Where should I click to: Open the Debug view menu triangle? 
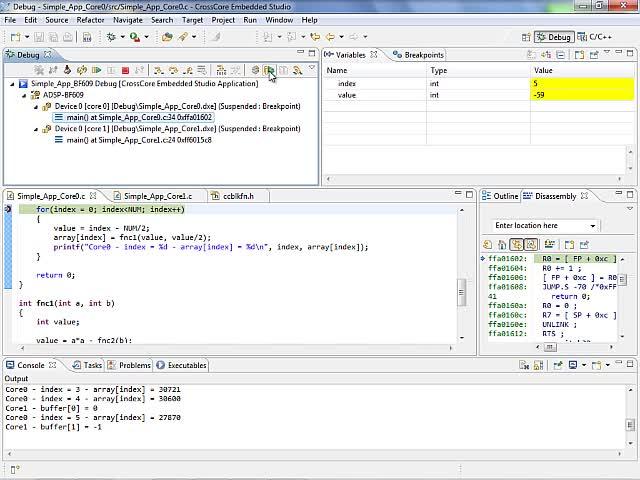(x=312, y=68)
